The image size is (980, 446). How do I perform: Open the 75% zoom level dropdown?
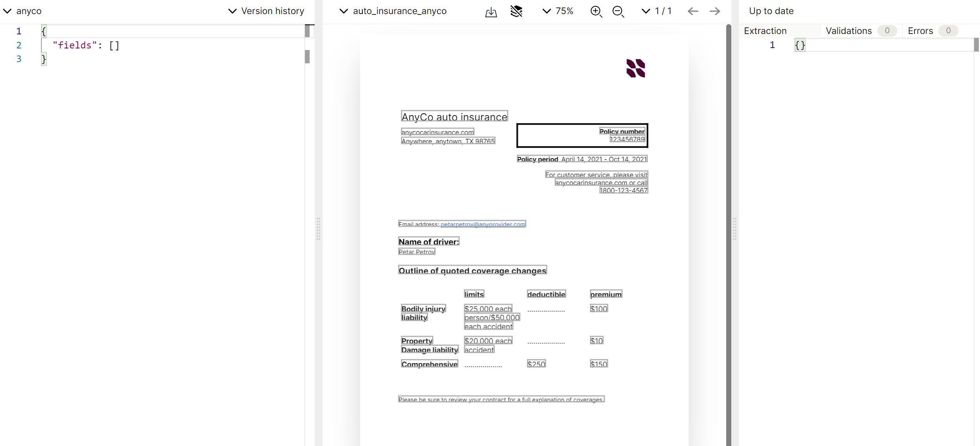(558, 11)
